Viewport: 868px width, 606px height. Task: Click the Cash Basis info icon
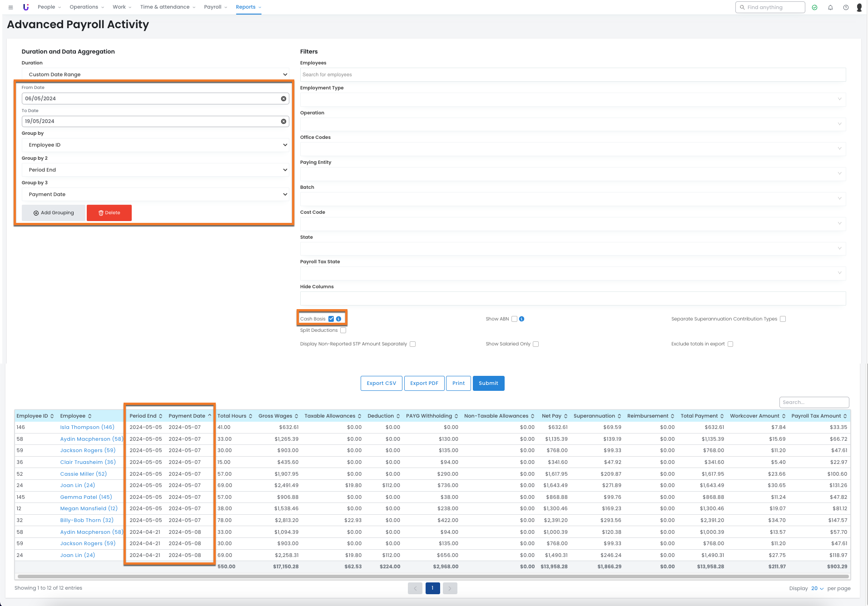pos(339,319)
